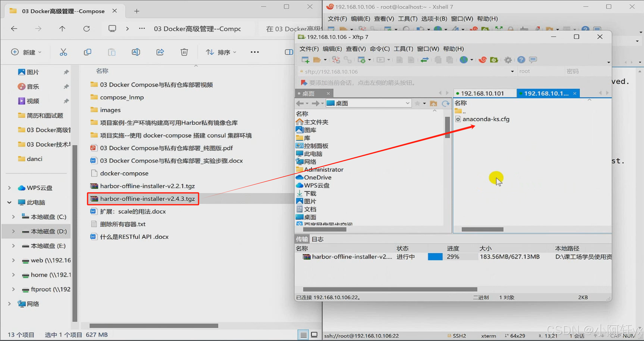Screen dimensions: 644x341
Task: Select OneDrive in Xftp local folder list
Action: [x=317, y=177]
